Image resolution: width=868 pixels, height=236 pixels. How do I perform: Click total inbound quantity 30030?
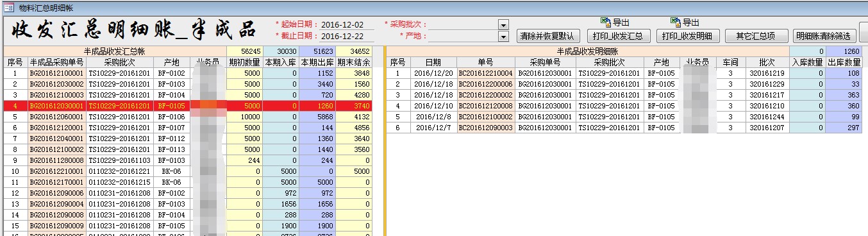[x=281, y=51]
